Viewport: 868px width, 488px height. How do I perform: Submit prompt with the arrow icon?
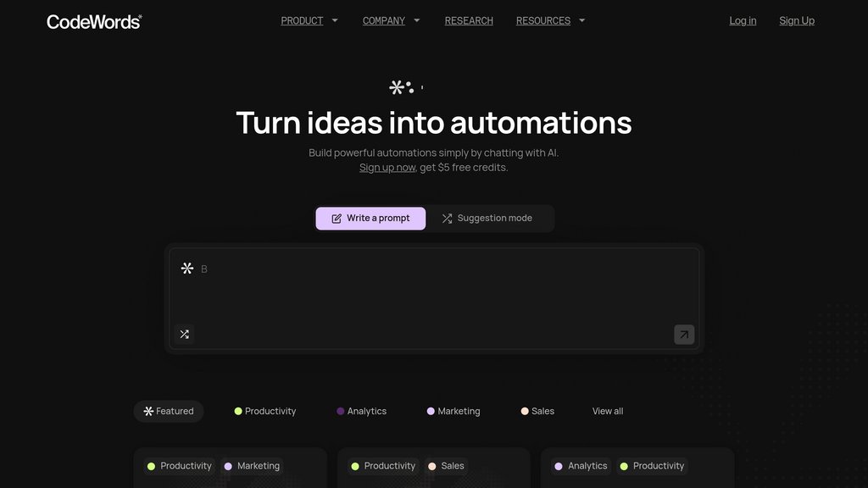click(684, 334)
